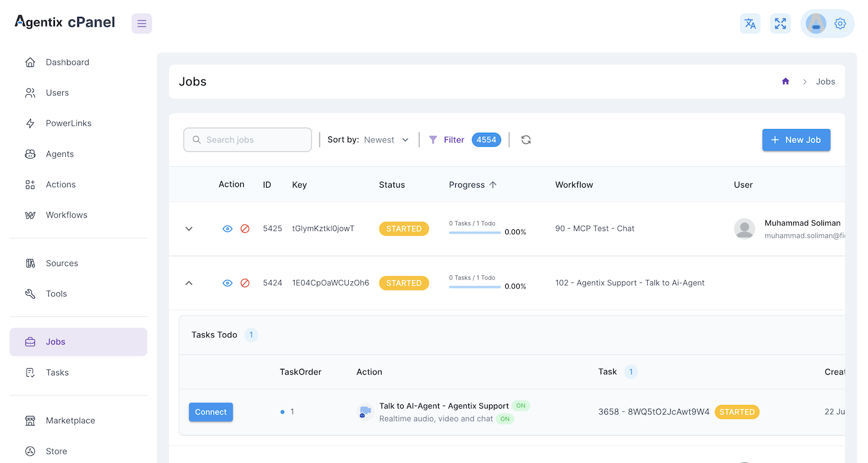View details of job 5424 via eye icon
The width and height of the screenshot is (868, 463).
click(x=228, y=283)
